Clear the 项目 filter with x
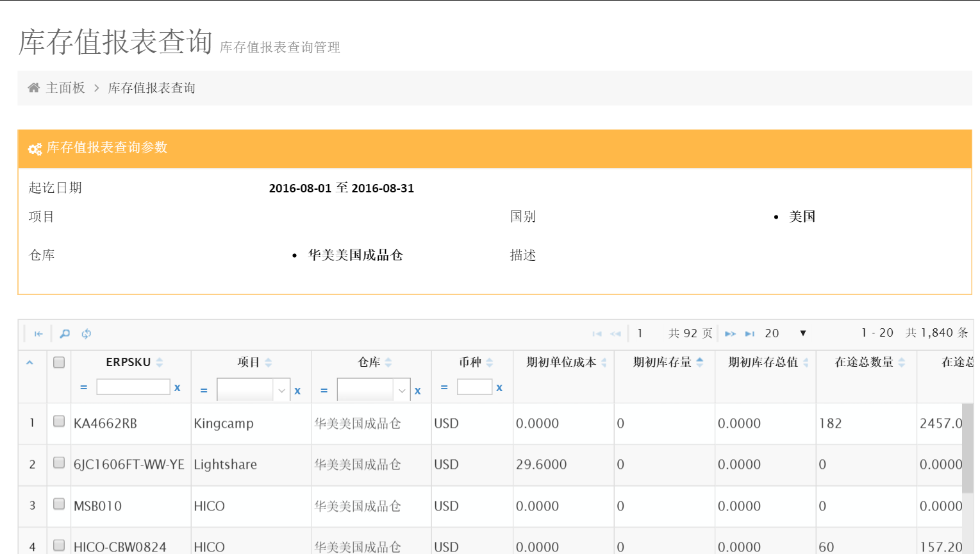 [x=297, y=390]
